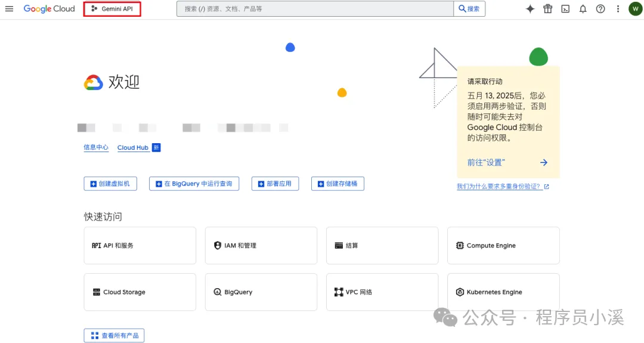Open the Gemini API project selector
This screenshot has width=644, height=343.
coord(112,8)
